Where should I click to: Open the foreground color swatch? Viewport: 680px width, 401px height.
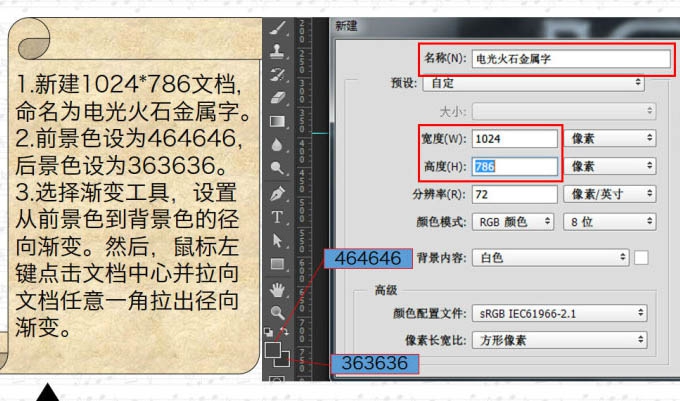tap(273, 349)
